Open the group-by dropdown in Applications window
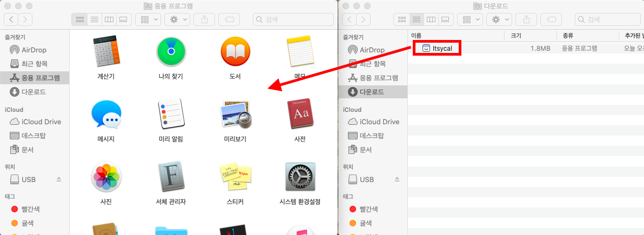644x235 pixels. tap(148, 19)
